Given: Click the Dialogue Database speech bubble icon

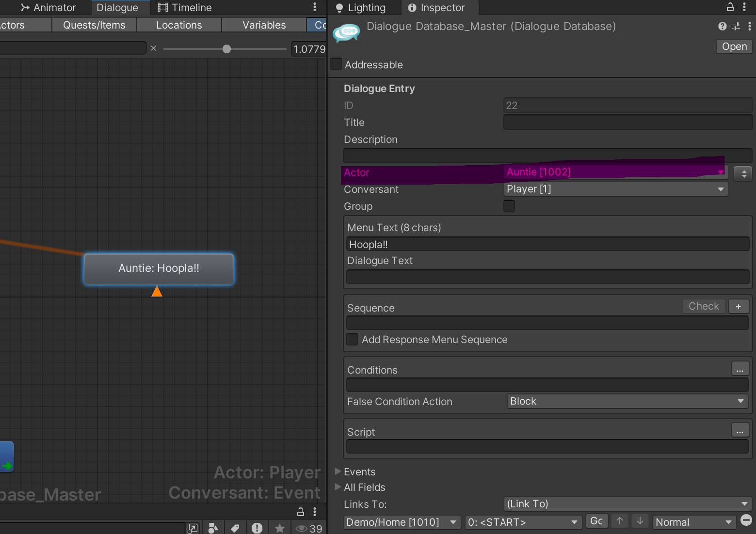Looking at the screenshot, I should click(346, 33).
